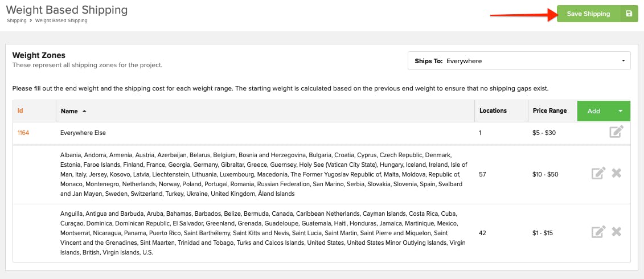Viewport: 644px width, 279px height.
Task: Edit the Caribbean and Americas zone row
Action: 598,232
